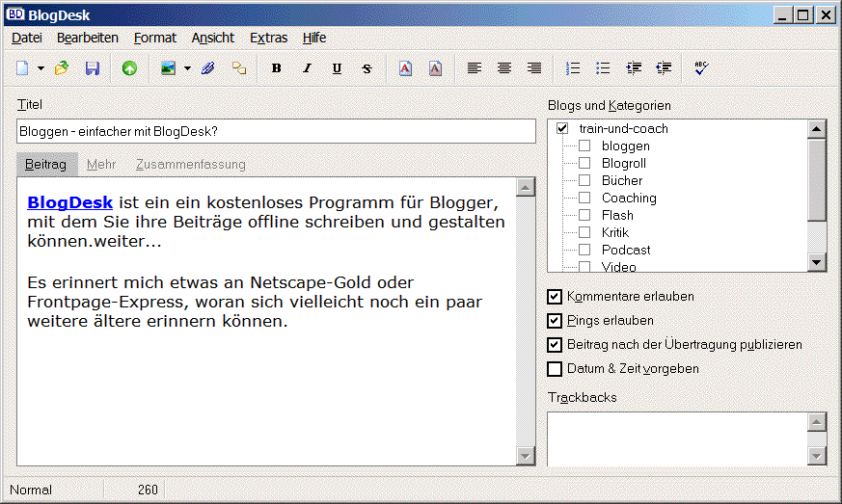Open the Datei menu

tap(27, 39)
